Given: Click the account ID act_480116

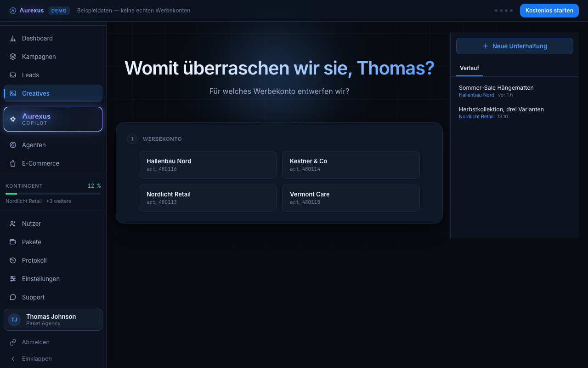Looking at the screenshot, I should coord(162,169).
